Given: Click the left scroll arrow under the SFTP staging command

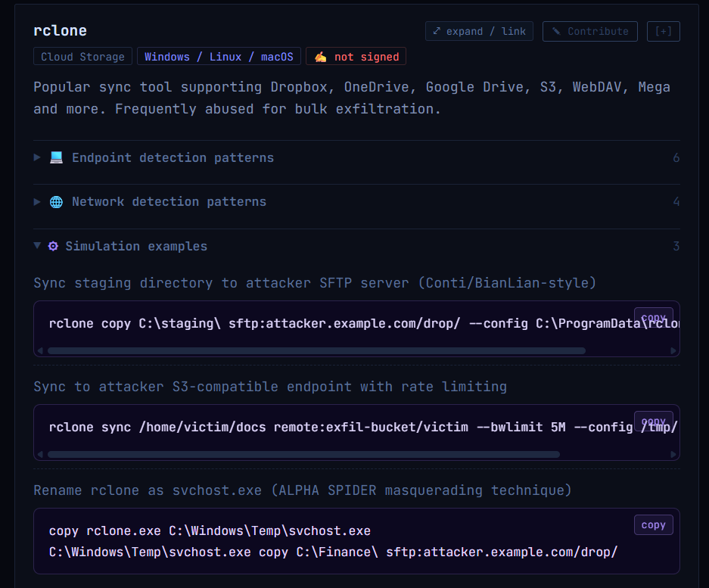Looking at the screenshot, I should click(x=40, y=351).
